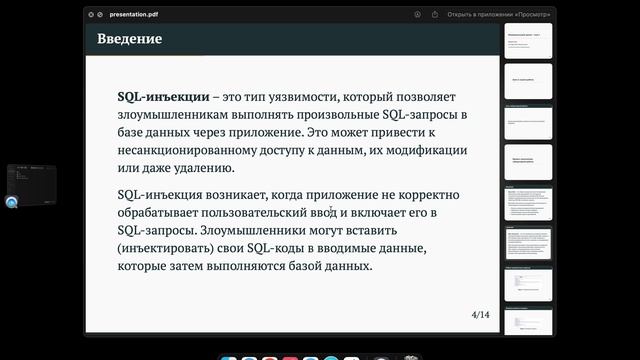Viewport: 640px width, 360px height.
Task: Click the presentation.pdf window title
Action: 133,14
